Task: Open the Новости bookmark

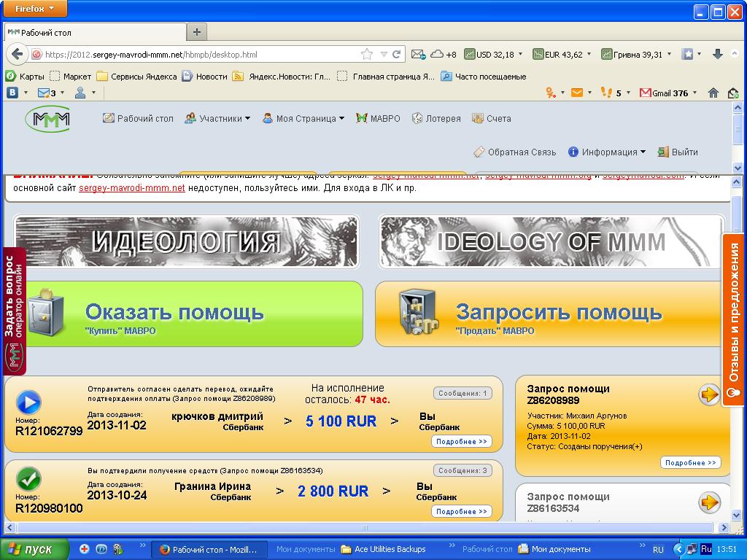Action: [x=205, y=76]
